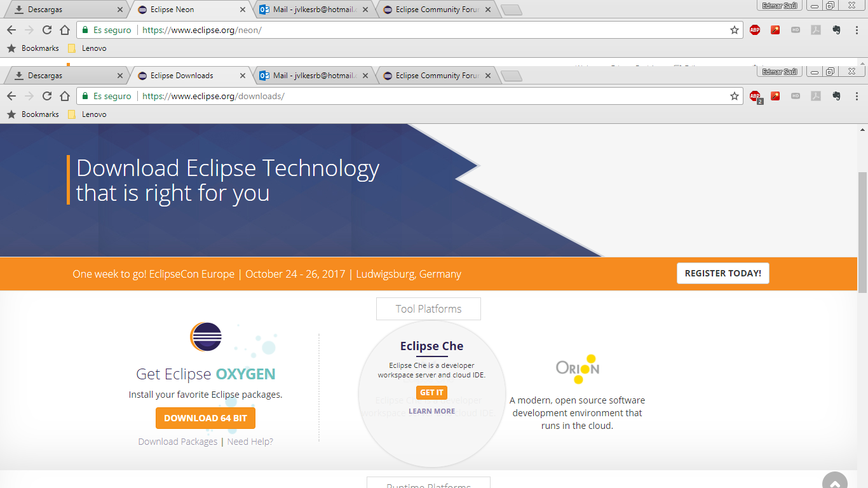Click HD extension icon in Neon window
868x488 pixels.
(x=796, y=30)
